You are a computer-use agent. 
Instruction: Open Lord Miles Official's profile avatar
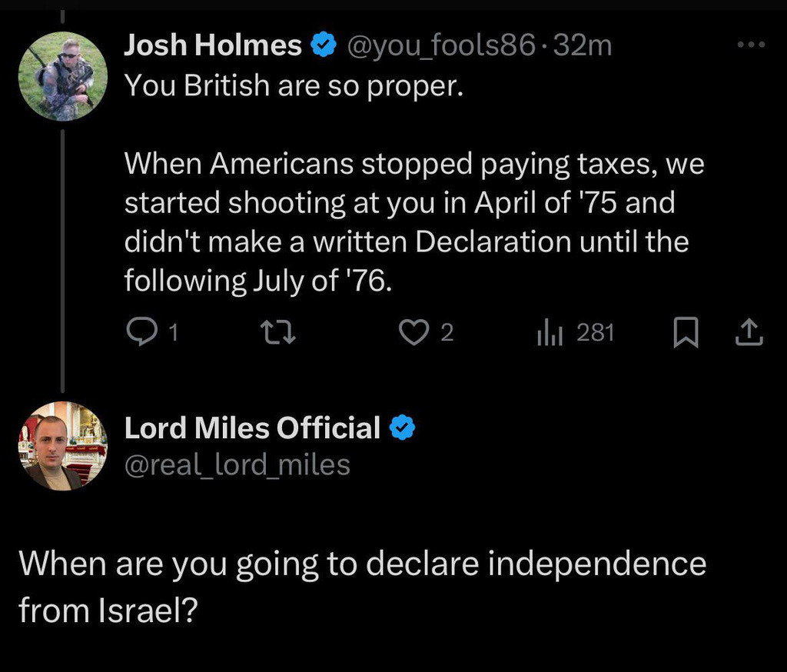pyautogui.click(x=62, y=446)
